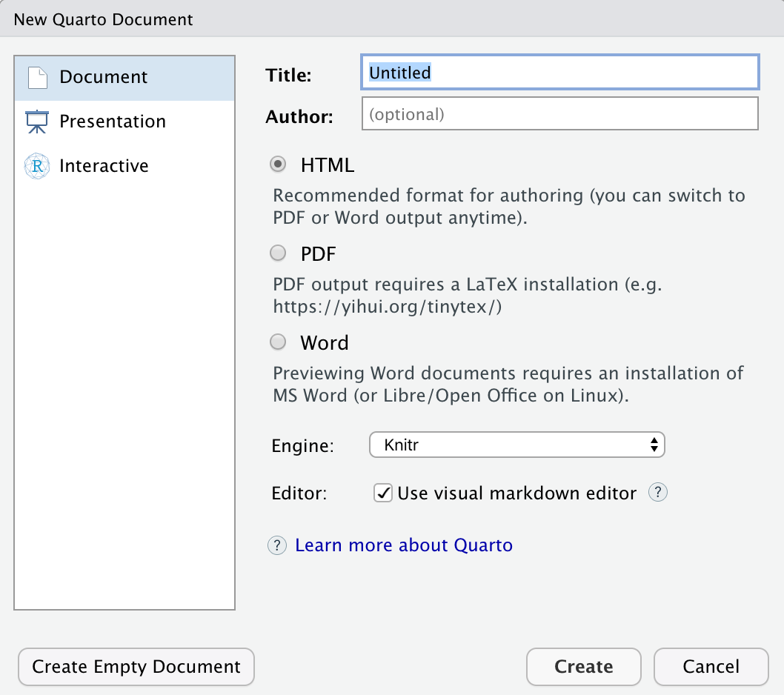Click the help icon beside visual markdown editor

(x=657, y=492)
